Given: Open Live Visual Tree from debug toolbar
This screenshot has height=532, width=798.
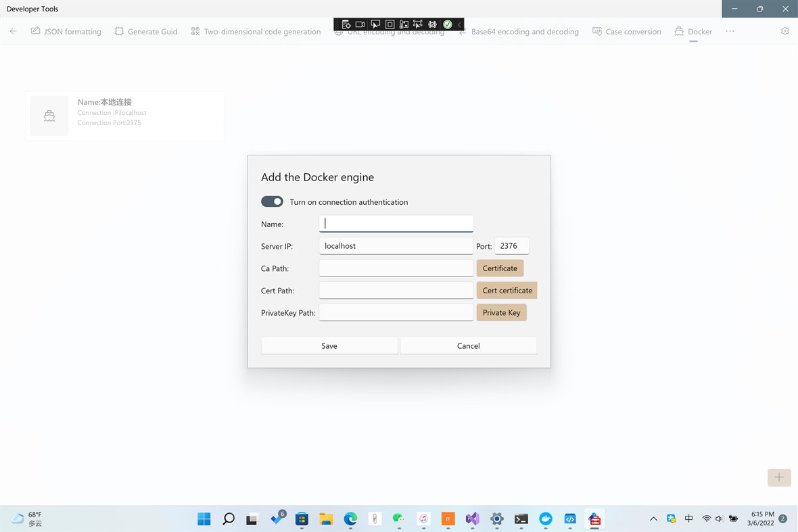Looking at the screenshot, I should click(x=346, y=24).
